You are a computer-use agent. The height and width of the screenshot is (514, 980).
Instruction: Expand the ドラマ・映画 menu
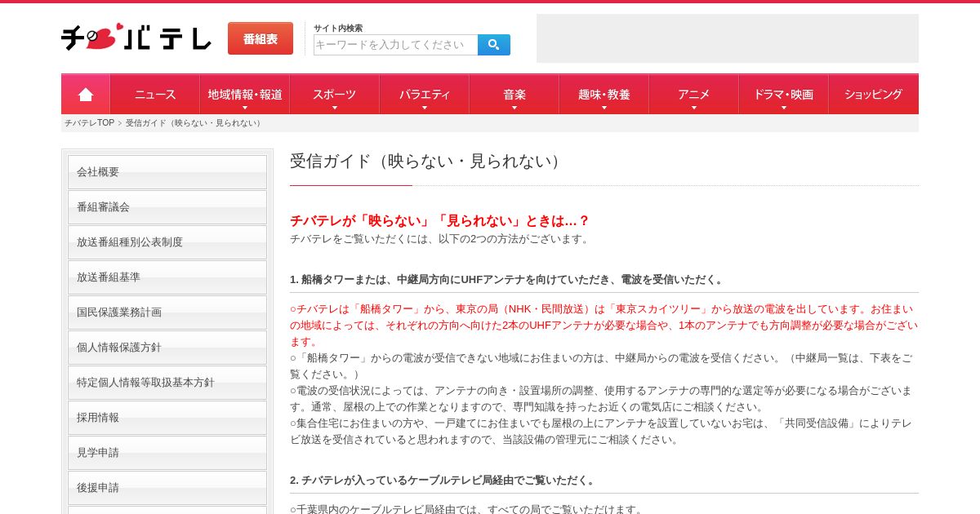784,95
